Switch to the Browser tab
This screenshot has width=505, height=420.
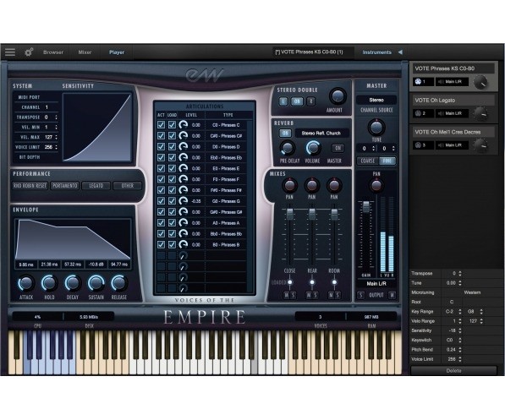pyautogui.click(x=53, y=52)
